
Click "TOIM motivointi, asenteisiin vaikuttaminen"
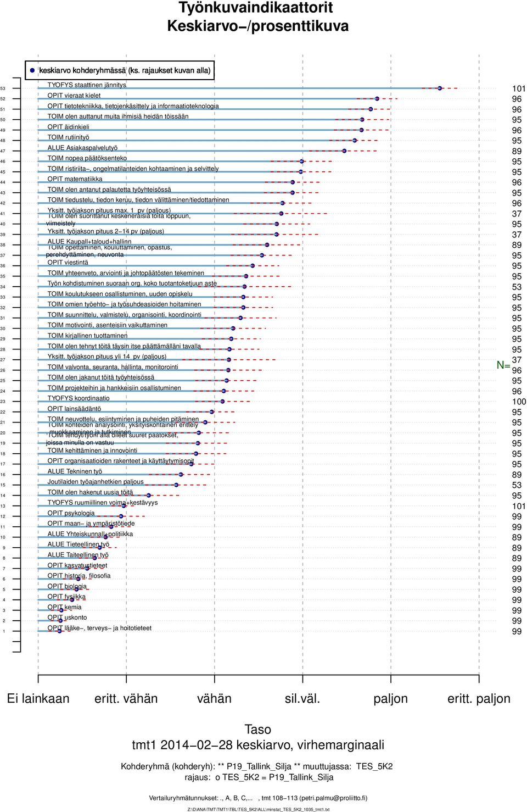(108, 325)
